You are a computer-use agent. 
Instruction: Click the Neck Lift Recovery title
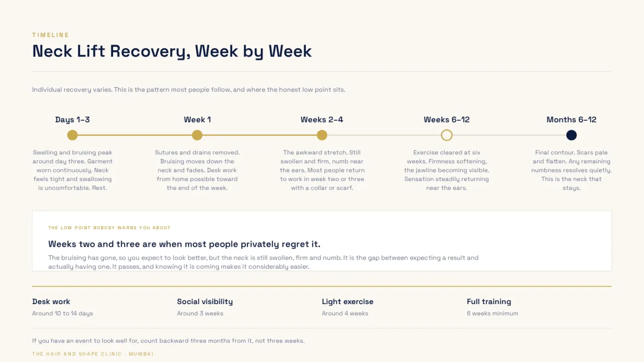click(x=172, y=51)
